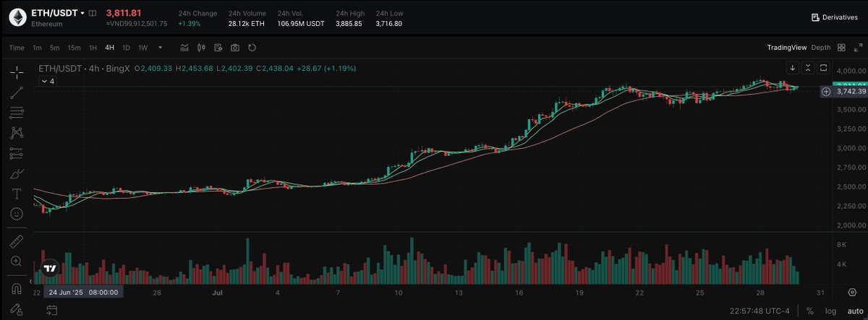868x320 pixels.
Task: Switch to 1H interval
Action: click(x=93, y=48)
